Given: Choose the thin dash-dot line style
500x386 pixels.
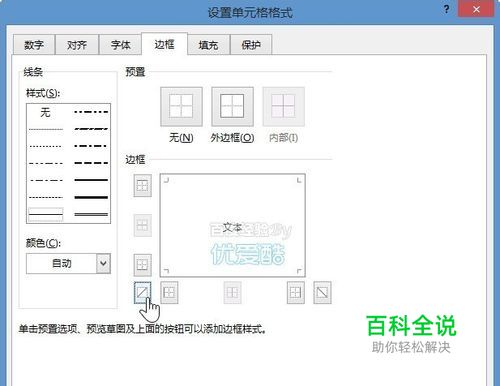Looking at the screenshot, I should tap(46, 180).
